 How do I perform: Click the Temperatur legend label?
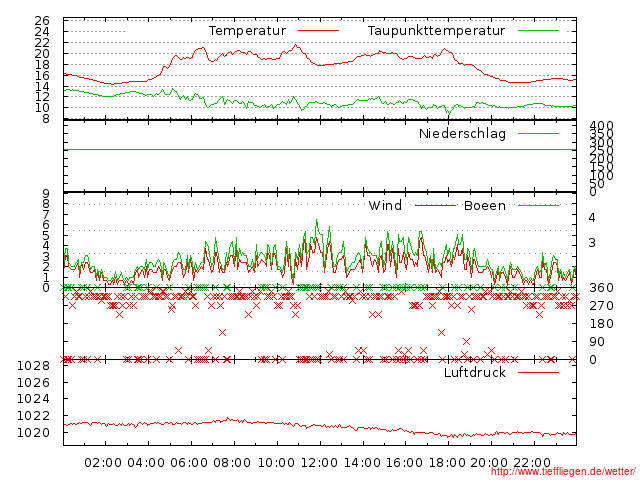pyautogui.click(x=247, y=31)
